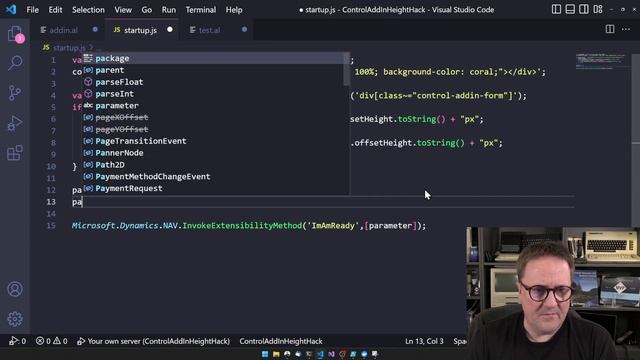Open the Help menu
This screenshot has height=360, width=640.
click(x=234, y=9)
